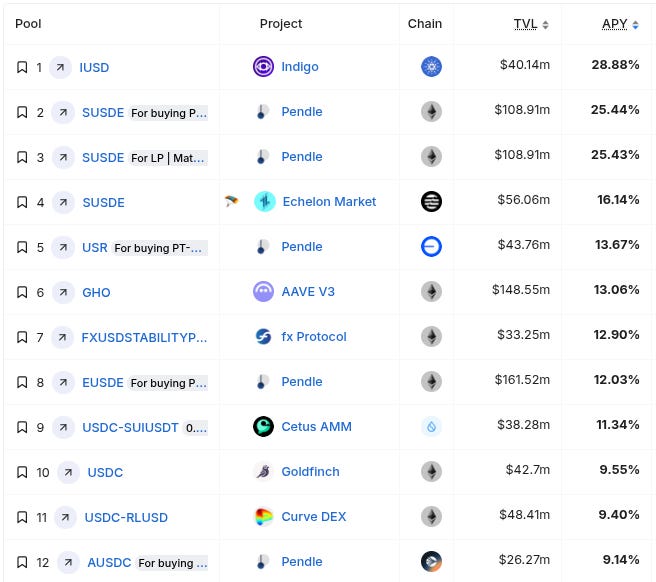Click the chain icon in AUSDC row
This screenshot has height=582, width=656.
(x=431, y=561)
